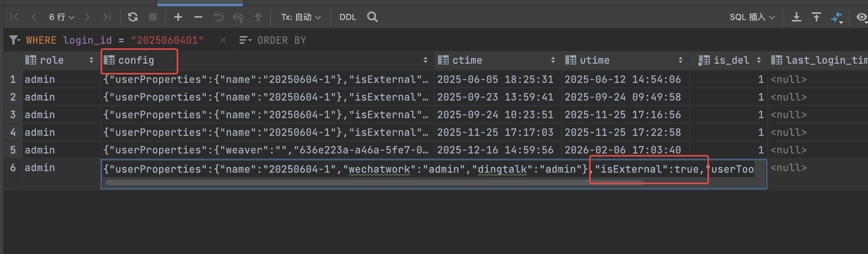Go to next page arrow
The width and height of the screenshot is (868, 254).
(88, 17)
